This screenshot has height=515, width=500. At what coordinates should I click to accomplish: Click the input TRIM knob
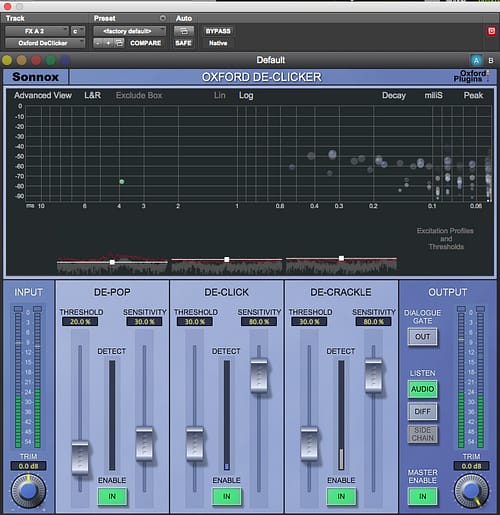coord(28,491)
